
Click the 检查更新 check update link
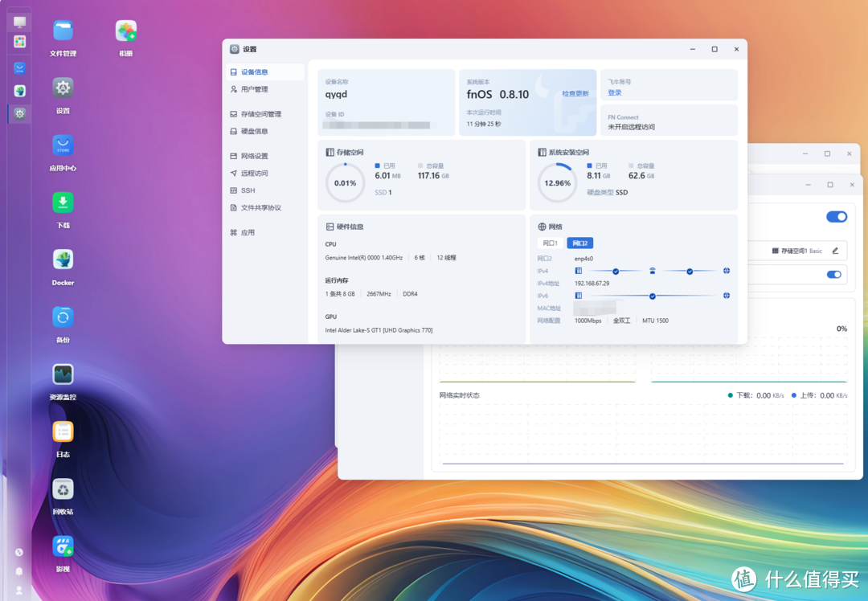point(575,94)
